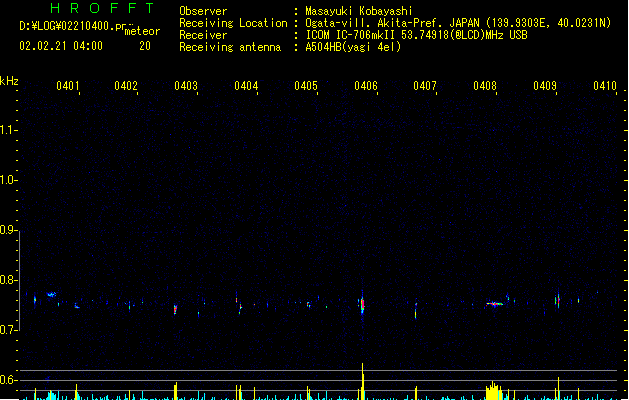
Task: Click the 0.8 kHz axis label
Action: pyautogui.click(x=8, y=280)
